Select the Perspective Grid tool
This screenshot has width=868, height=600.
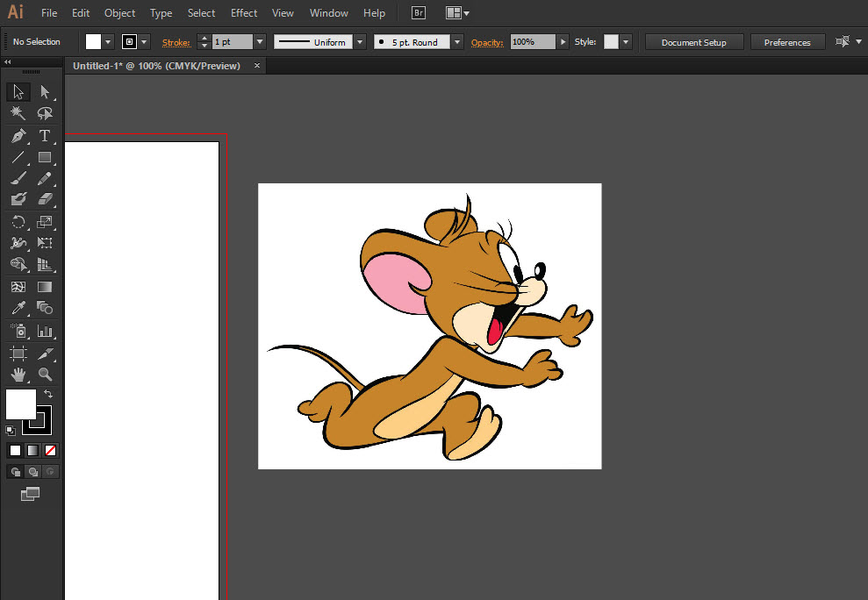pos(45,265)
